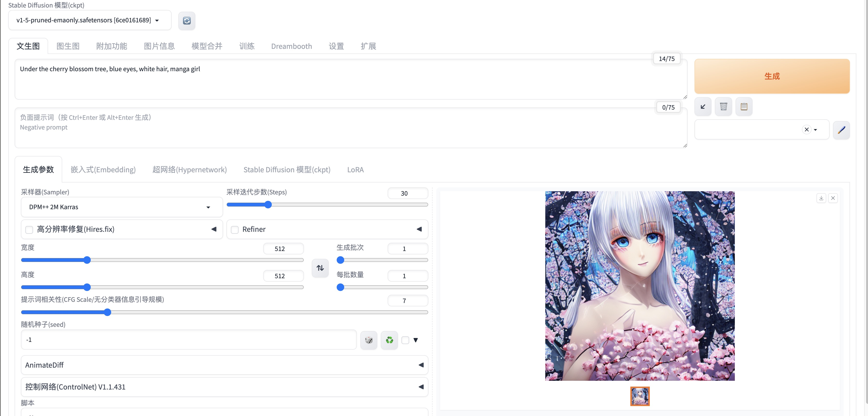
Task: Enable Hires.fix checkbox
Action: tap(29, 230)
